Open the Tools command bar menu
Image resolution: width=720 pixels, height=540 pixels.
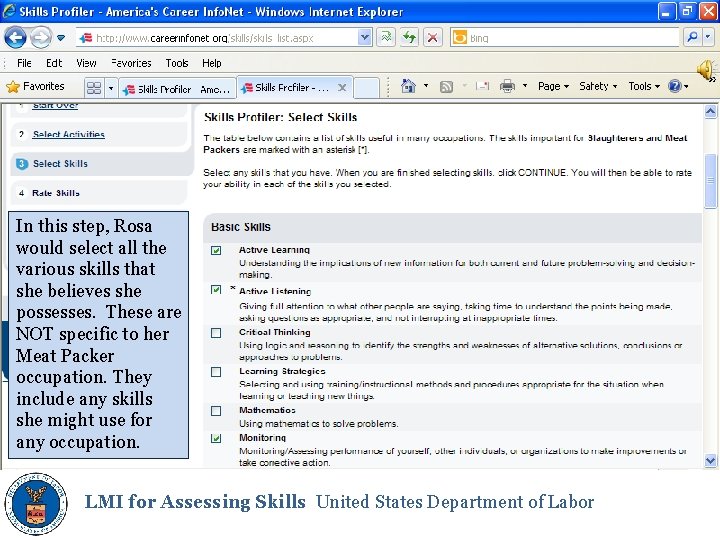tap(644, 86)
